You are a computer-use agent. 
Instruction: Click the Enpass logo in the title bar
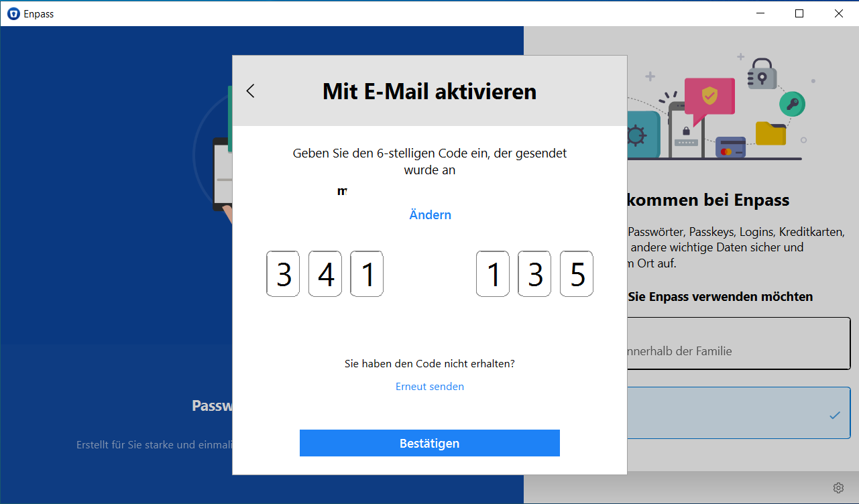[13, 13]
